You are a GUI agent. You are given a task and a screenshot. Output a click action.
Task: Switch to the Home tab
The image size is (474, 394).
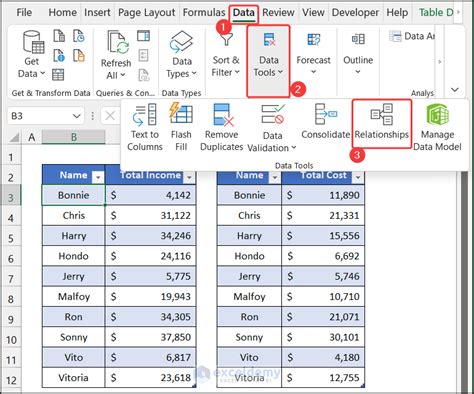[x=62, y=13]
